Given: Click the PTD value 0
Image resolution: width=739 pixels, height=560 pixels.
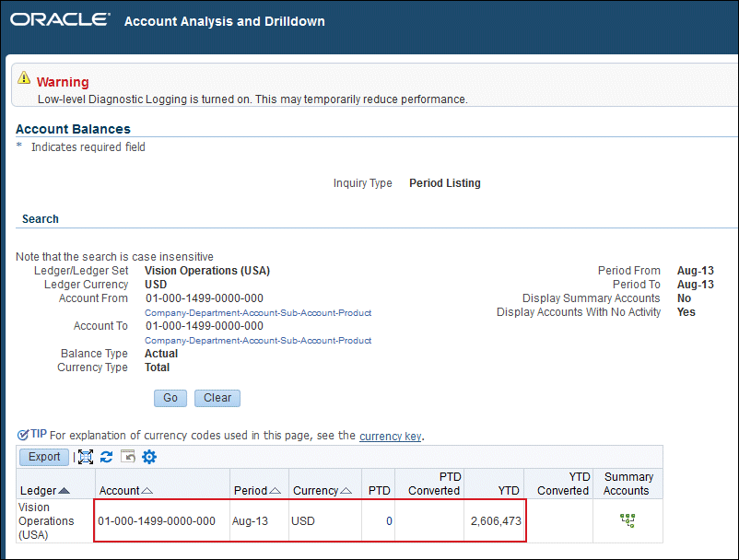Looking at the screenshot, I should pyautogui.click(x=389, y=521).
